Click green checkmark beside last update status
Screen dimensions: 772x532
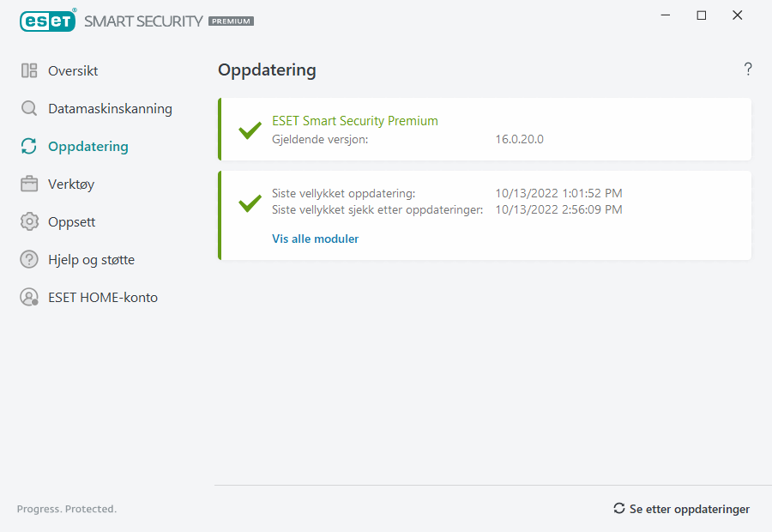coord(250,203)
